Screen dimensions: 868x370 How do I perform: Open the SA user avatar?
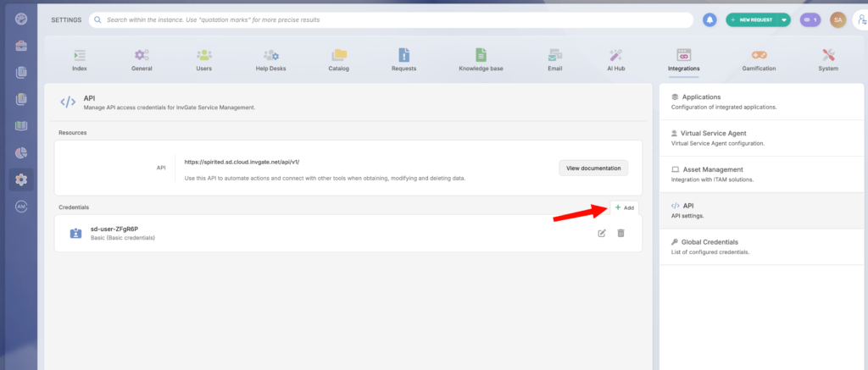click(837, 20)
